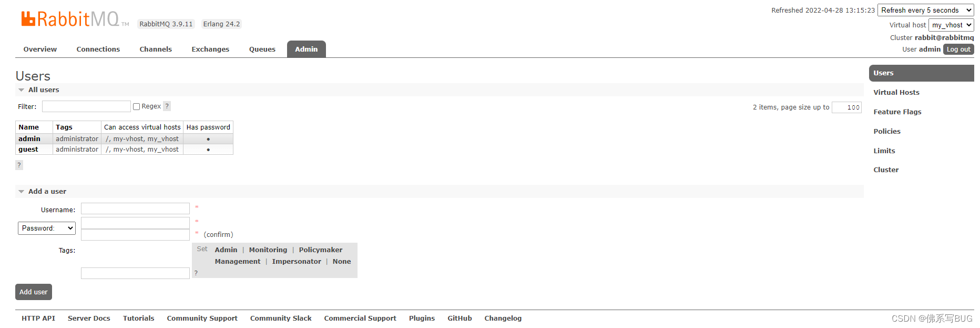This screenshot has width=980, height=328.
Task: Open the Channels tab
Action: pyautogui.click(x=156, y=49)
